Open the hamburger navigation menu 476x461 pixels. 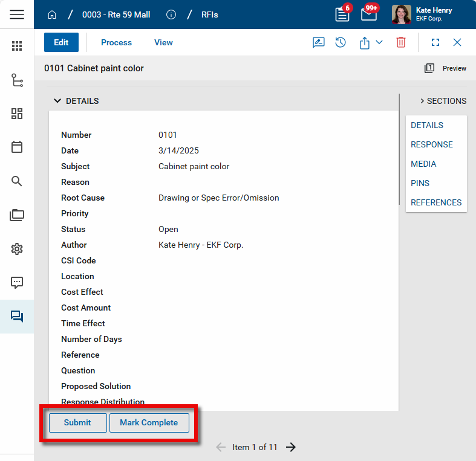click(17, 15)
